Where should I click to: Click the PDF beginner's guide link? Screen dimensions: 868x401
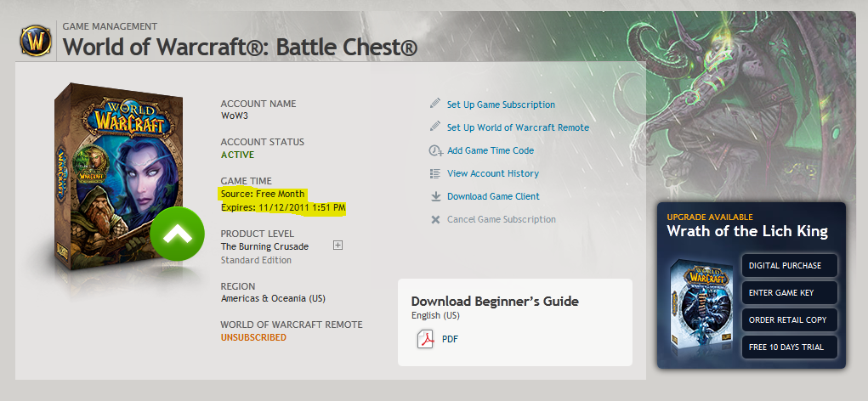coord(450,339)
